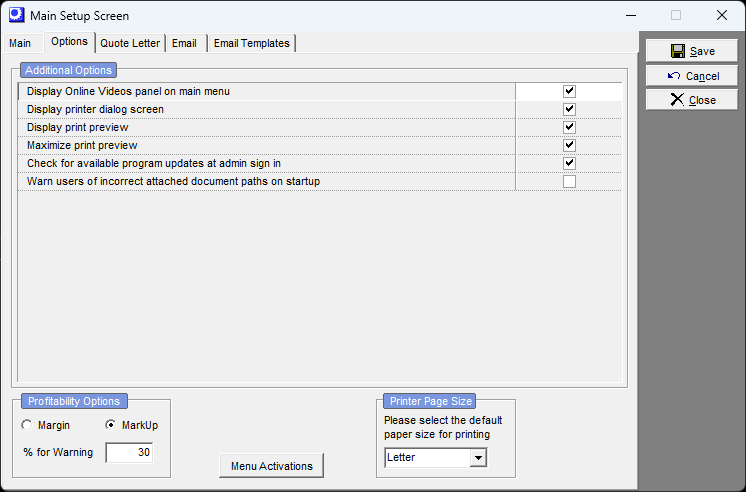Click 'Display print preview' row text

click(78, 128)
